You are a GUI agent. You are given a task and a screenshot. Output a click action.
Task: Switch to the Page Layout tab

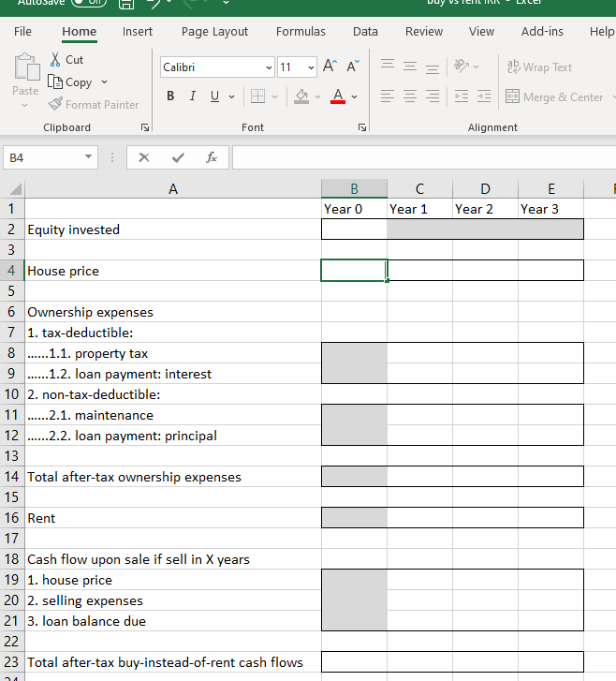214,31
